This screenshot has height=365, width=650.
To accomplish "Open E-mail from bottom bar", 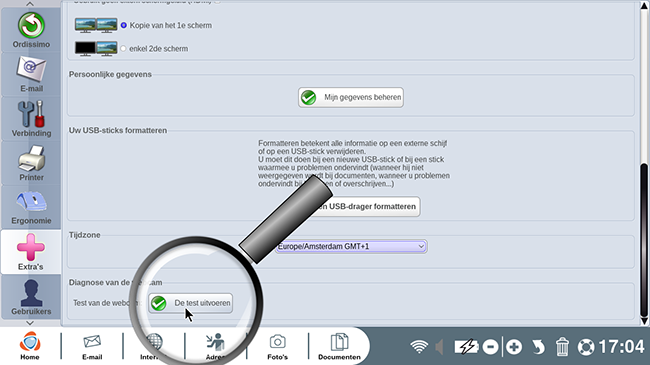I will pos(92,347).
